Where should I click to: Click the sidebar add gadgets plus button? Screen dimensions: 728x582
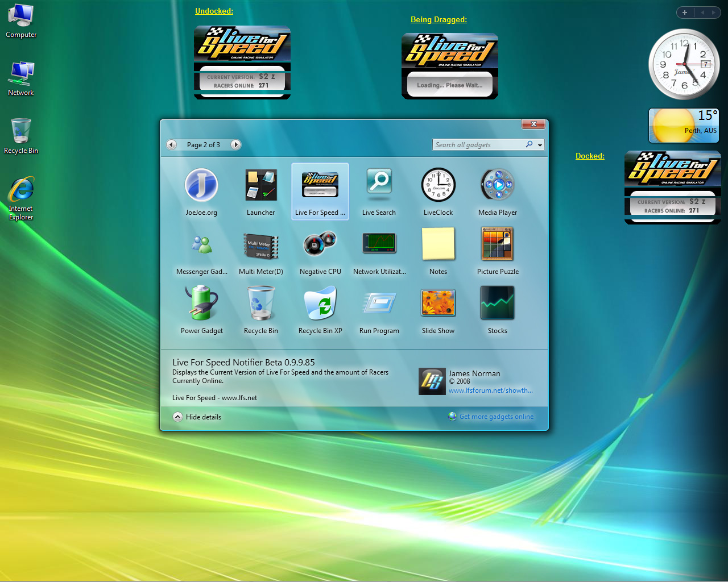coord(685,13)
